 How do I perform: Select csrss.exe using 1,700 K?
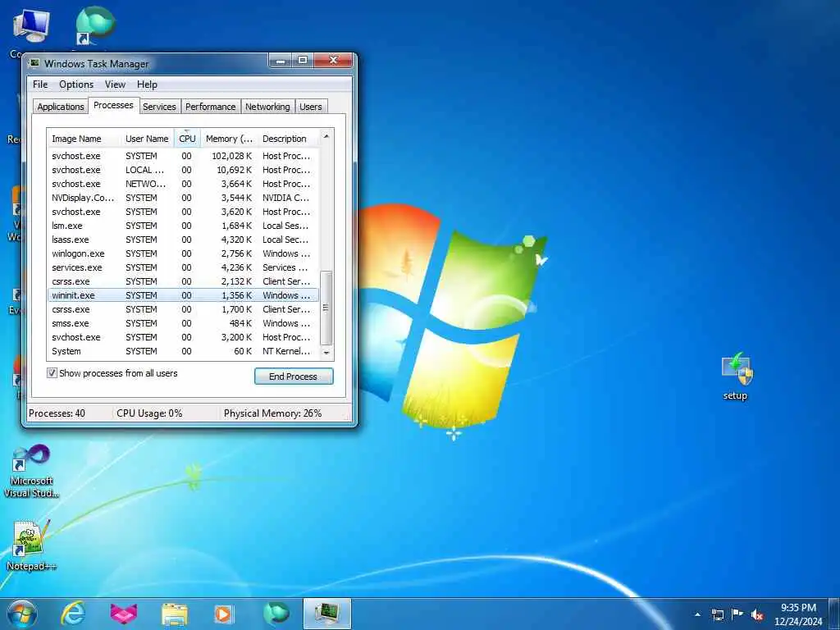point(183,309)
